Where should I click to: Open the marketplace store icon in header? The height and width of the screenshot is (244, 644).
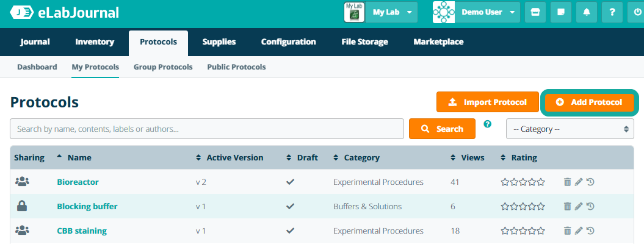(535, 12)
